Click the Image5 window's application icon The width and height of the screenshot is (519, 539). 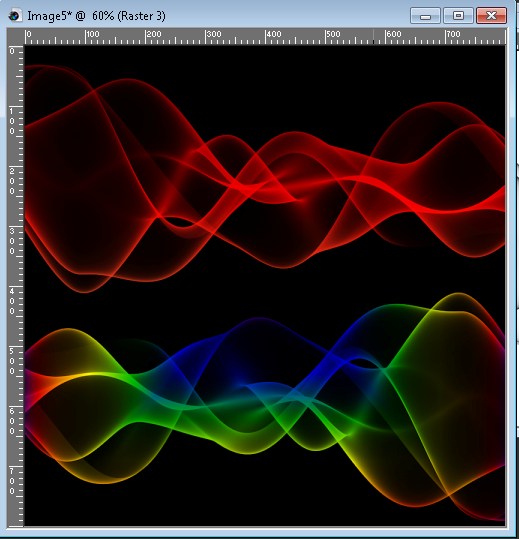coord(14,16)
